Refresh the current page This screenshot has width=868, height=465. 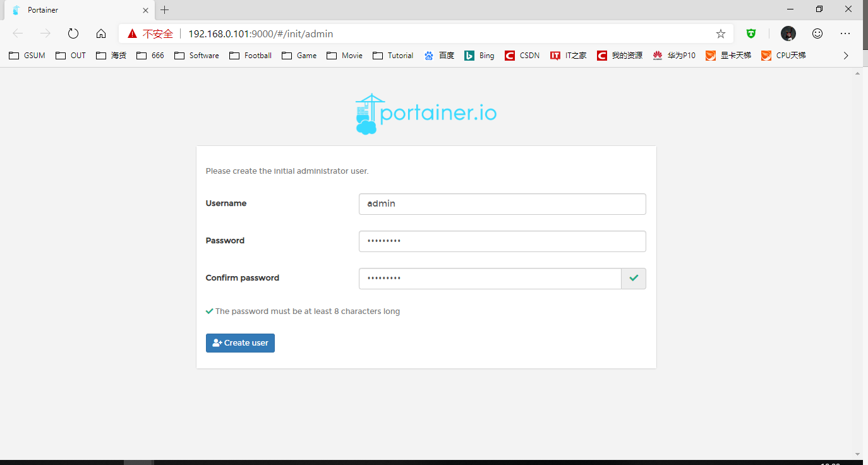tap(73, 33)
